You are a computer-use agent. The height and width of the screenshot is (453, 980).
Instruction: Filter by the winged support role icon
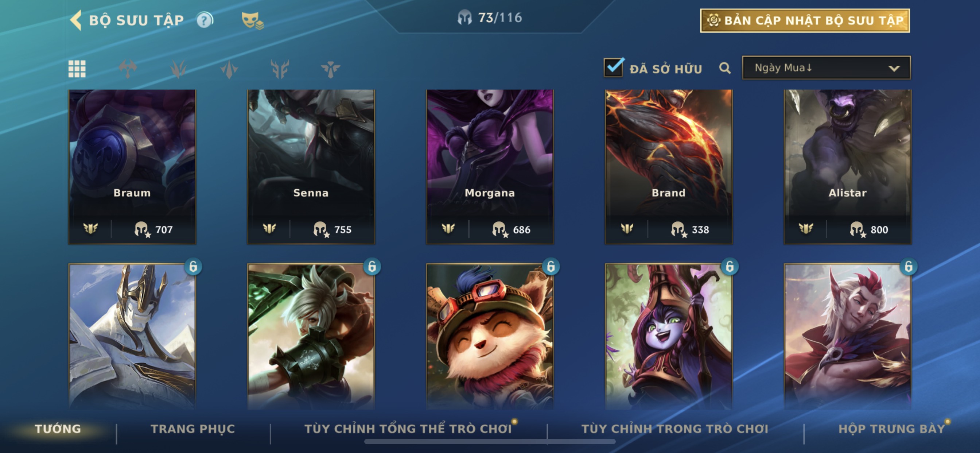click(330, 69)
